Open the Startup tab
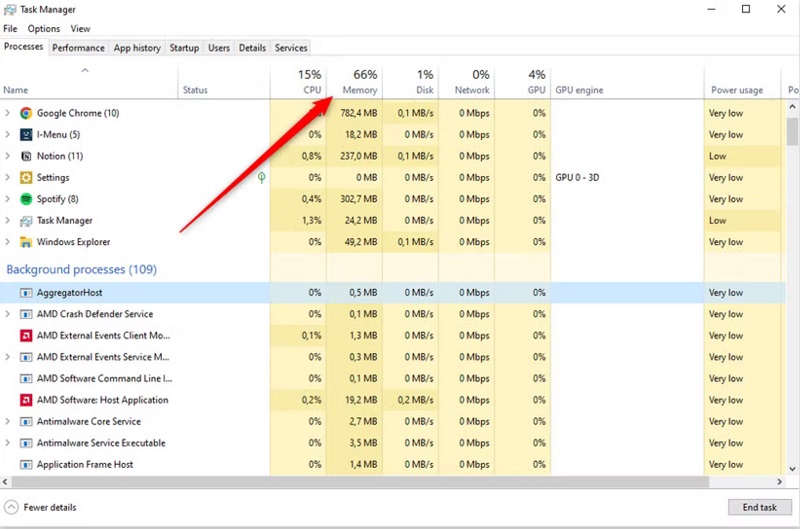 pyautogui.click(x=184, y=48)
